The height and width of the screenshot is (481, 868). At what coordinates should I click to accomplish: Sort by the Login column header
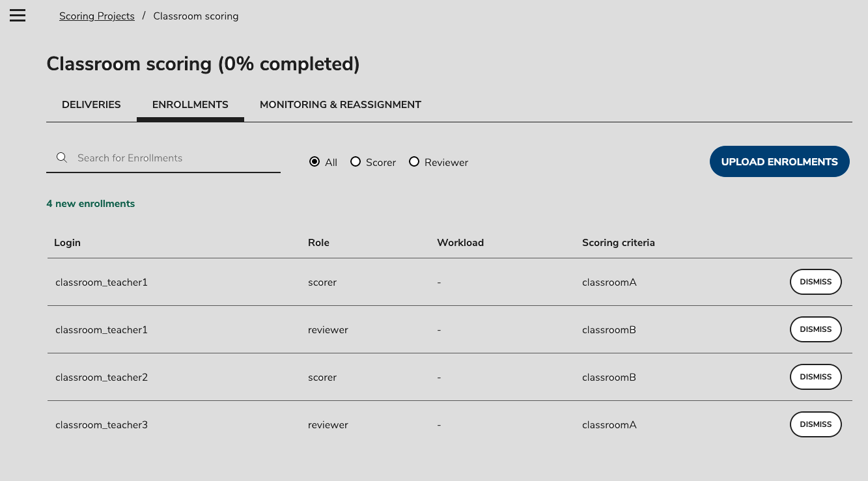pyautogui.click(x=67, y=242)
